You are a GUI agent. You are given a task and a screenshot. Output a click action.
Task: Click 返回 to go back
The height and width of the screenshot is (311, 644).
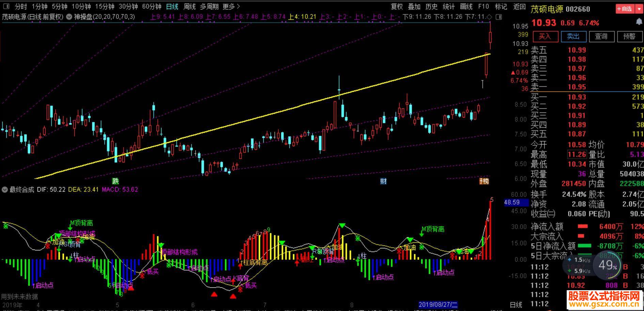tap(519, 7)
